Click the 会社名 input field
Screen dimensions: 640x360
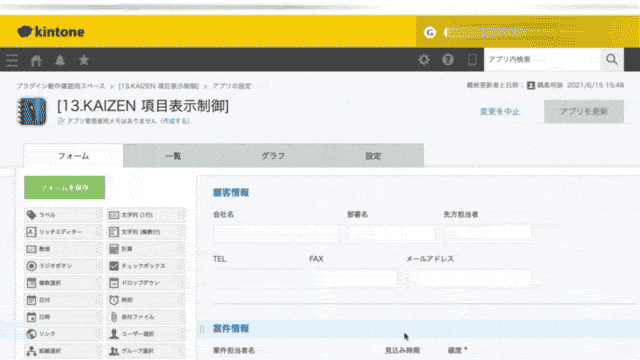(x=276, y=234)
